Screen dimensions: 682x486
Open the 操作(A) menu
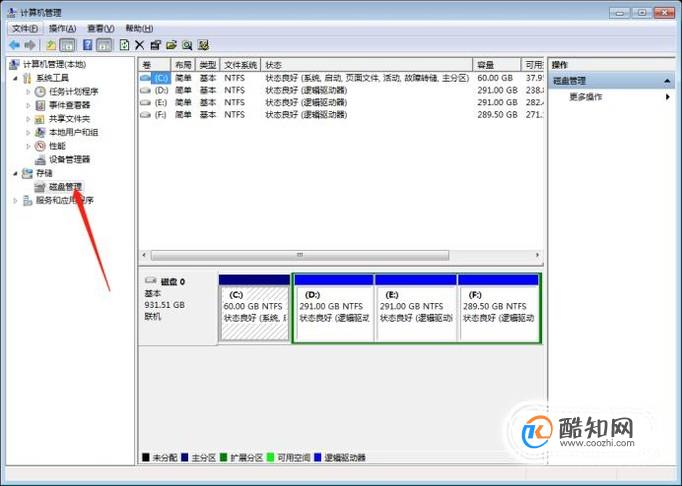coord(62,29)
